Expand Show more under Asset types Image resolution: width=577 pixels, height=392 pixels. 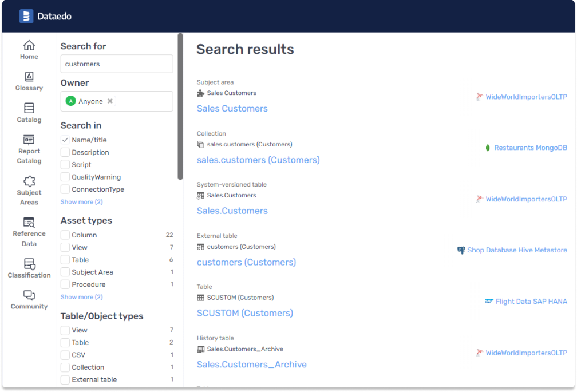81,297
